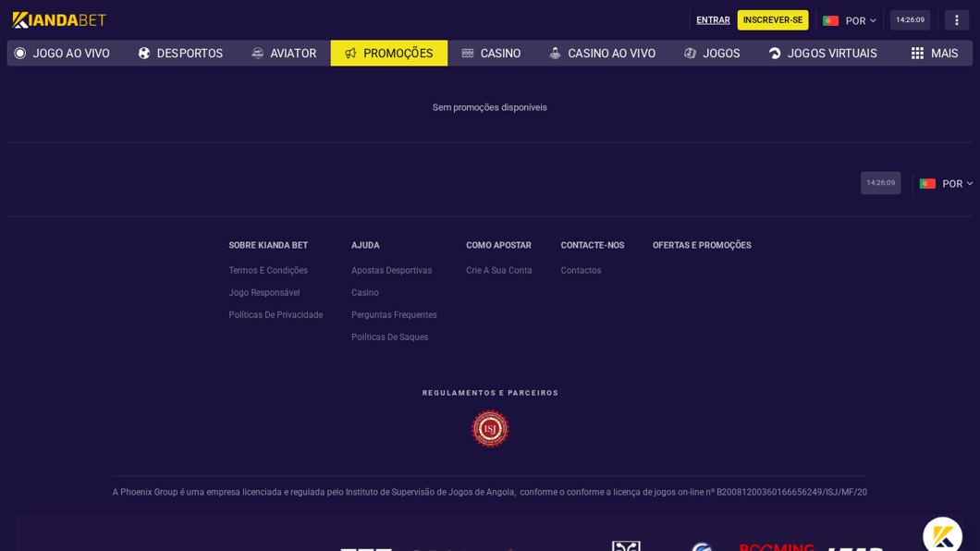980x551 pixels.
Task: Click the Mais grid icon
Action: pyautogui.click(x=917, y=53)
